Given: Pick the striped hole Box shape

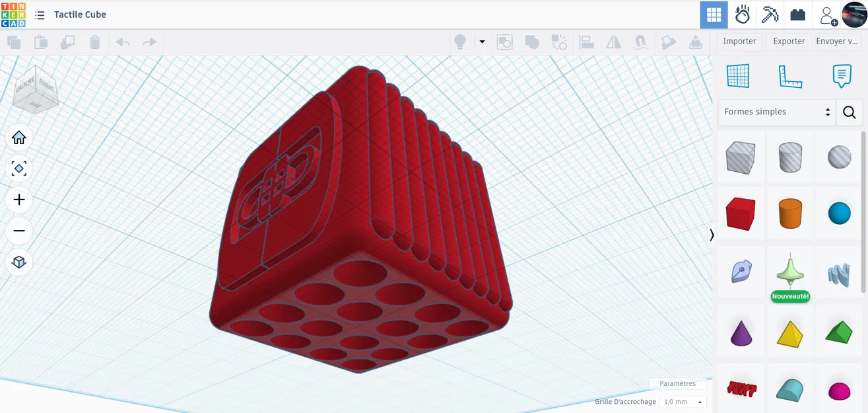Looking at the screenshot, I should coord(740,157).
